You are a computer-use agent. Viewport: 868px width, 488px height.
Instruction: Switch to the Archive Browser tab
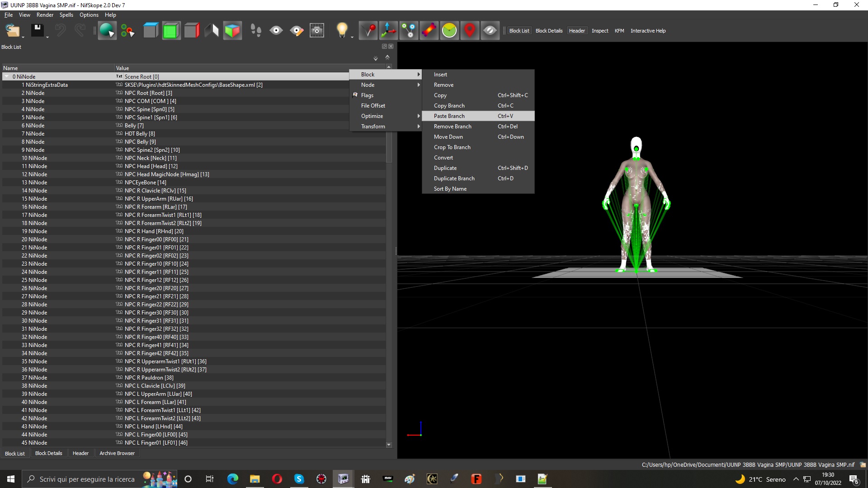[x=117, y=453]
